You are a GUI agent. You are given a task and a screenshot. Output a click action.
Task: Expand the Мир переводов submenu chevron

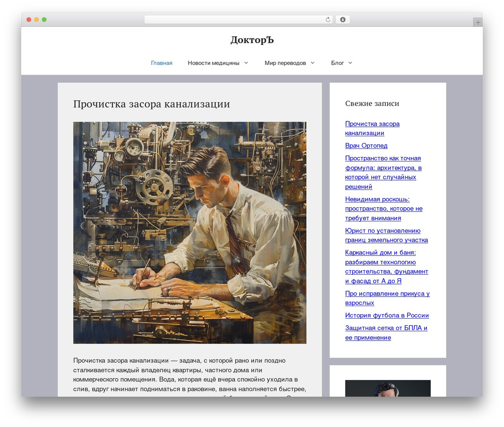tap(313, 63)
